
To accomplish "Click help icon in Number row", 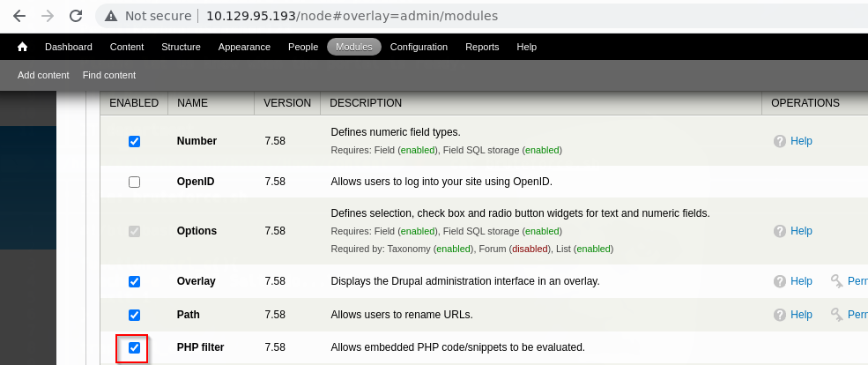I will click(x=779, y=141).
